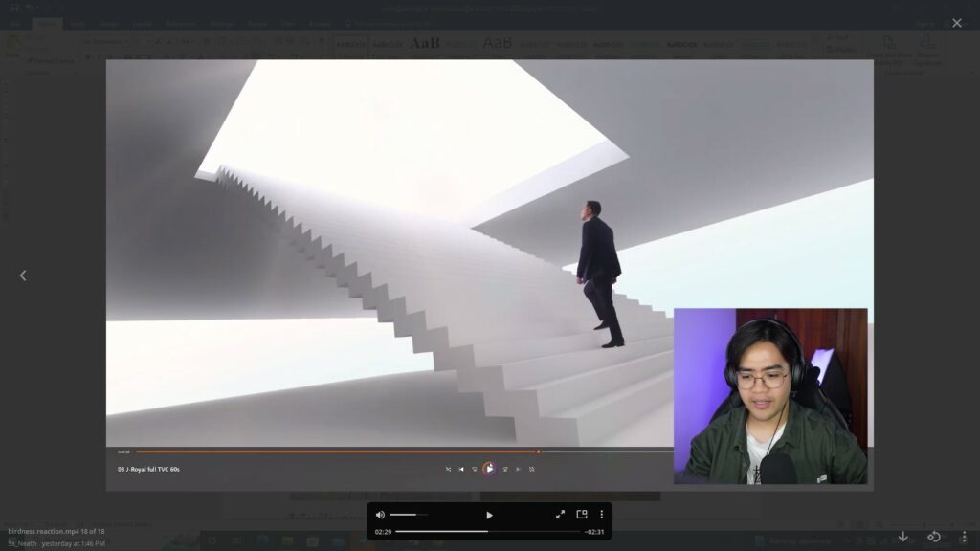Toggle shuffle in the embedded player
Screen dimensions: 980x551
[448, 469]
